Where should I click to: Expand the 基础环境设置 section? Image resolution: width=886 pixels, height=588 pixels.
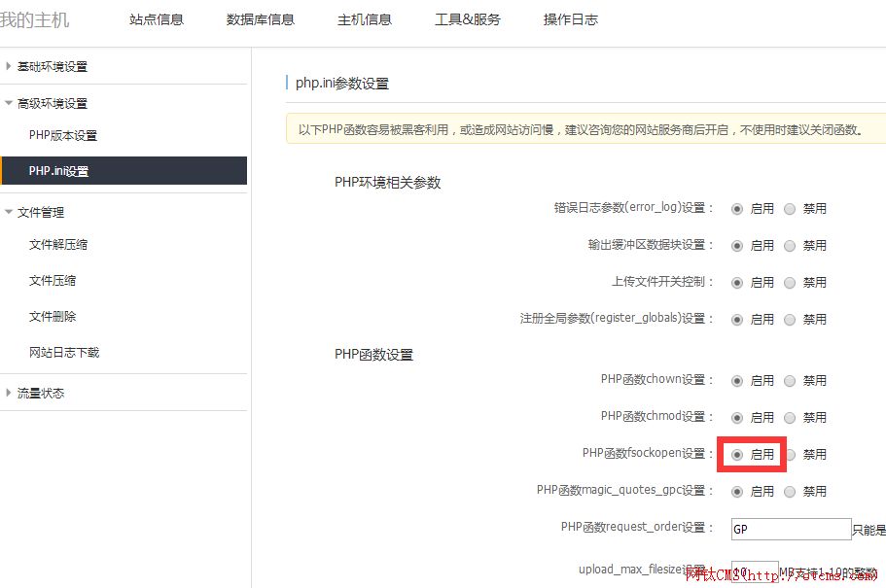tap(51, 66)
